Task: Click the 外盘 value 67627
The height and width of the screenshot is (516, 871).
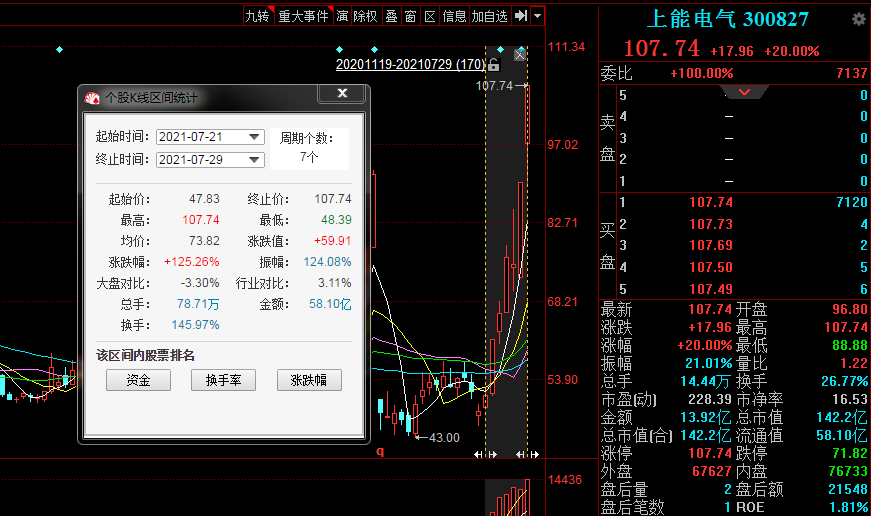Action: tap(712, 471)
